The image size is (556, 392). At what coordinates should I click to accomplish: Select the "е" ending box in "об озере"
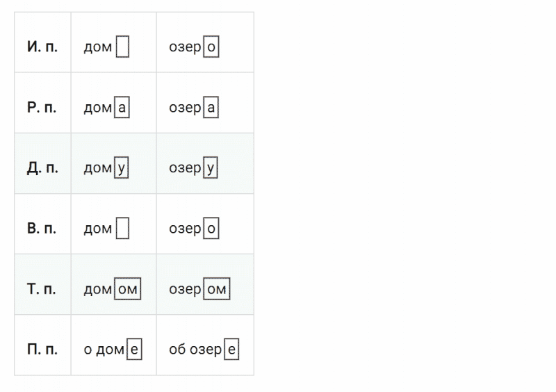pos(232,350)
